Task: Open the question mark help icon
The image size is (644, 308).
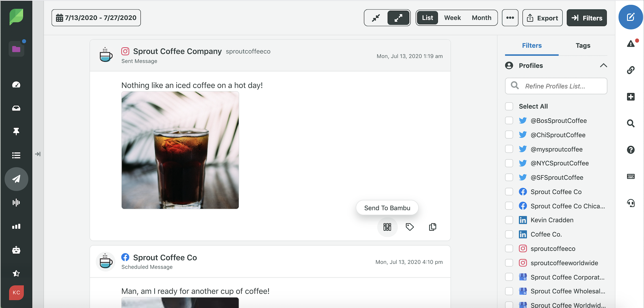Action: pos(631,150)
